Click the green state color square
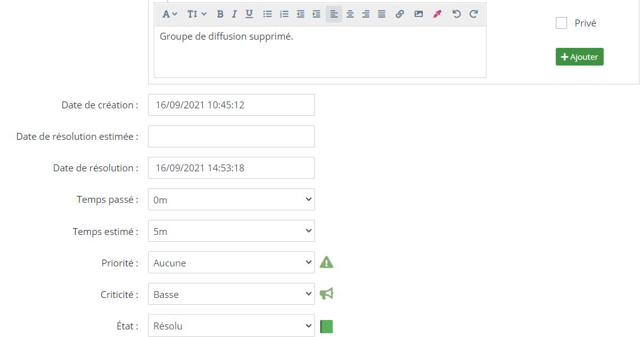Viewport: 644px width, 337px height. 326,327
